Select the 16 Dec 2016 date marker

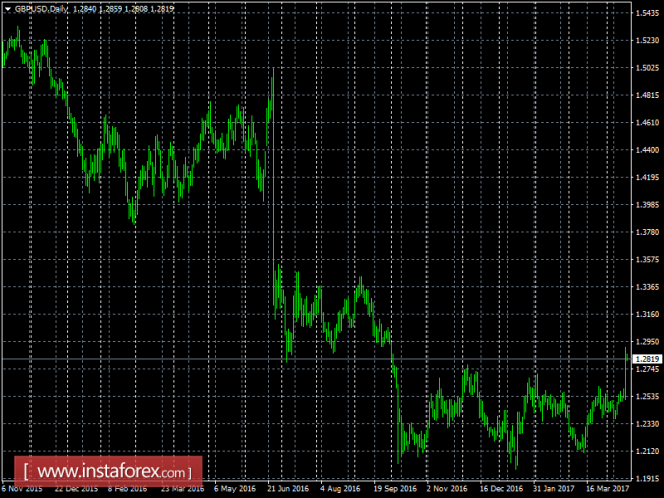point(501,489)
